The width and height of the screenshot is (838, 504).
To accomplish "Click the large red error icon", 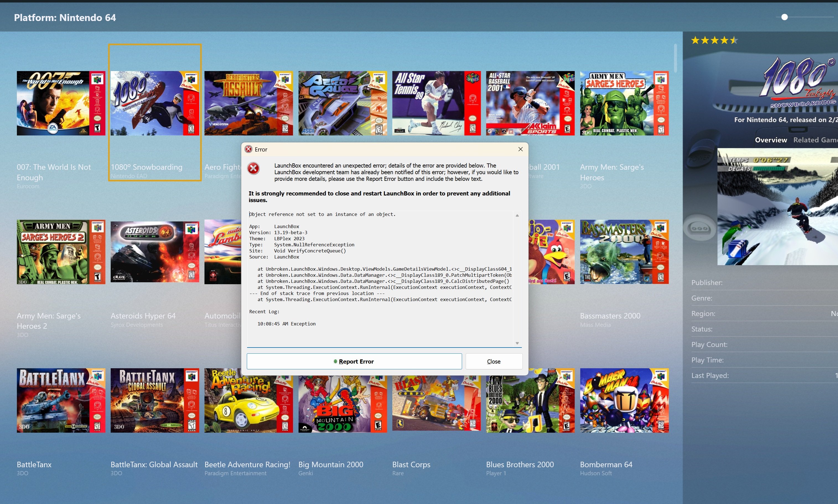I will (253, 168).
